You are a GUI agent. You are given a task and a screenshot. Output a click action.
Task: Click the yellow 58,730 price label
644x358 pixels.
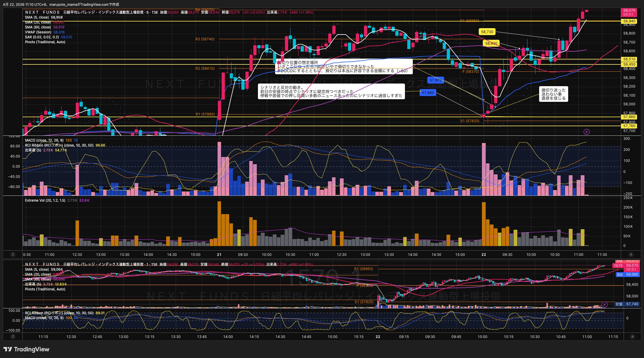pos(487,32)
